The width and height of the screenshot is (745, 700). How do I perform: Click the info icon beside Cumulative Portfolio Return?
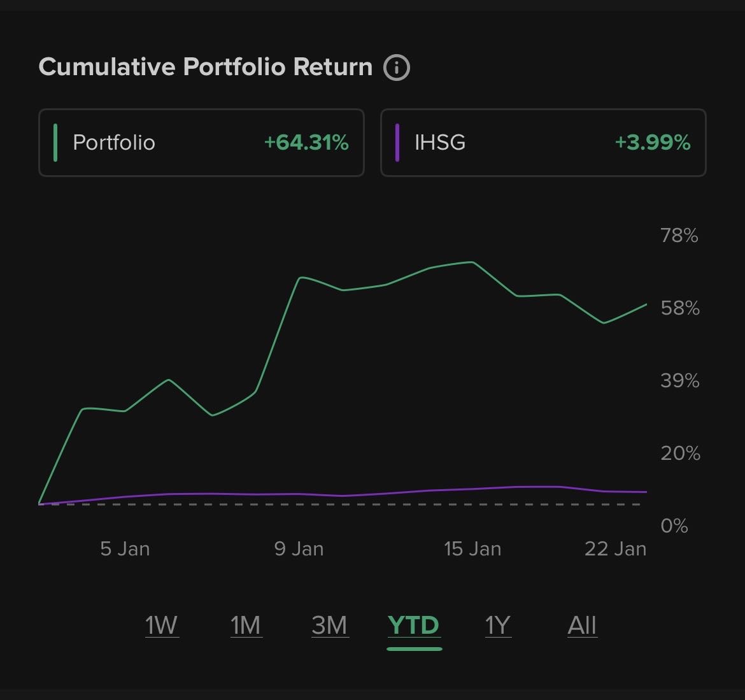coord(396,67)
